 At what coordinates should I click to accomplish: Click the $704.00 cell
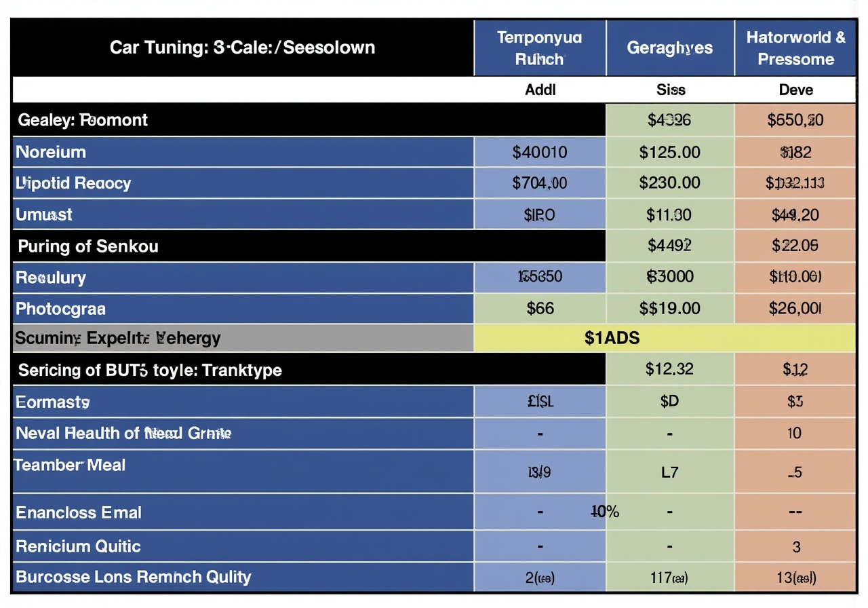[540, 183]
